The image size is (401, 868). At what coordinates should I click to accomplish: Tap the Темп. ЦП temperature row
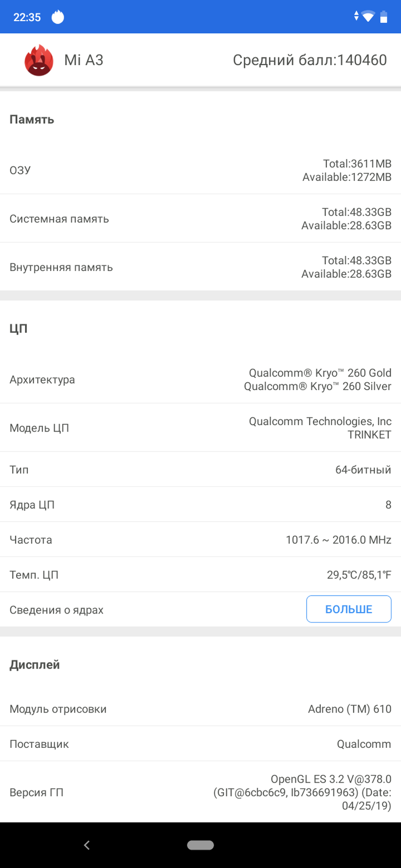pos(200,574)
